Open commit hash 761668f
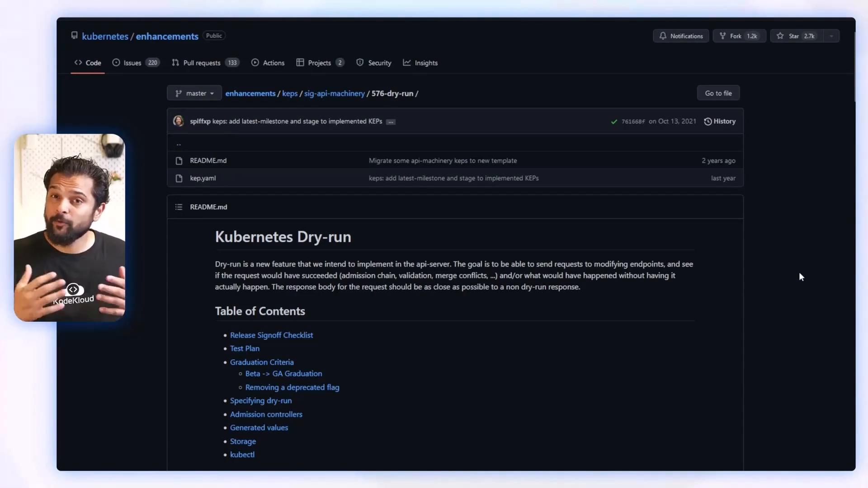Screen dimensions: 868x488 point(633,122)
